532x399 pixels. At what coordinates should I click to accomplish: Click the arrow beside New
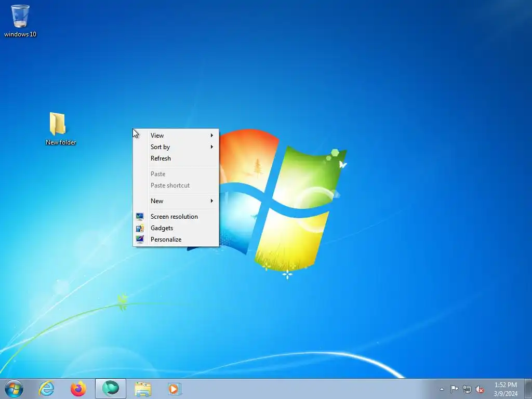(x=212, y=201)
